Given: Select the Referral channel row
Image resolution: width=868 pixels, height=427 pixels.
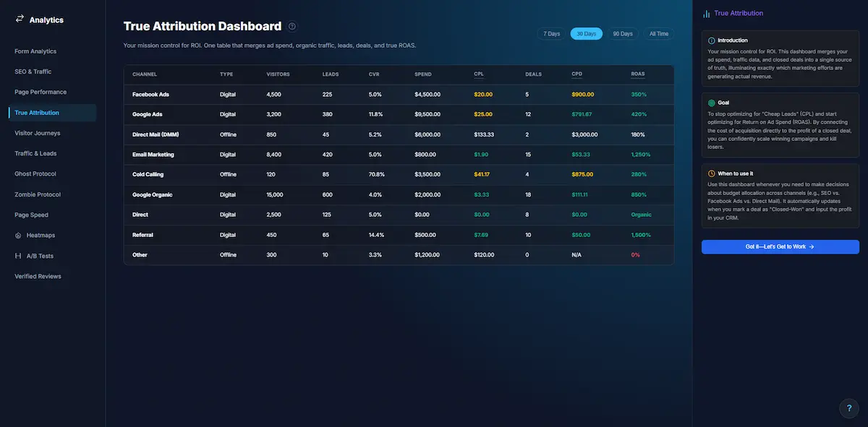Looking at the screenshot, I should pyautogui.click(x=399, y=235).
